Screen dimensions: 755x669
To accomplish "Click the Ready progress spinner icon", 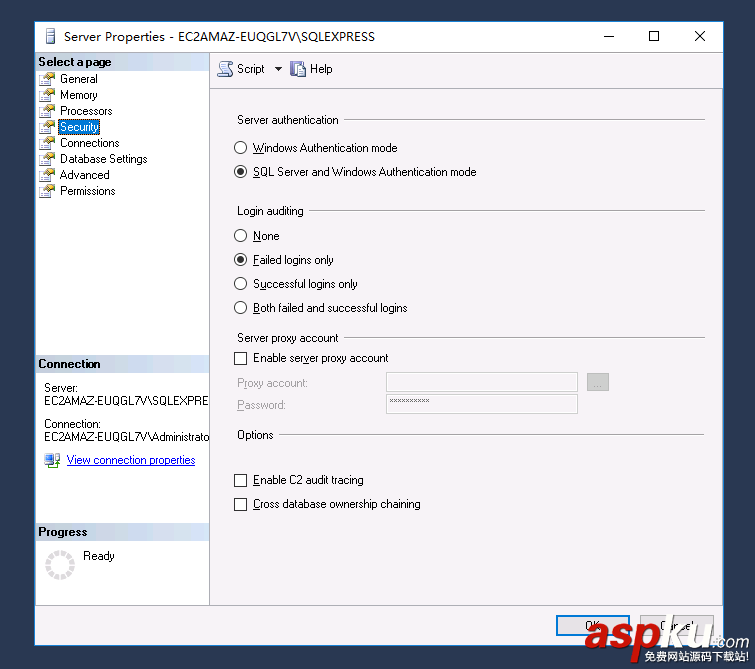I will tap(60, 564).
